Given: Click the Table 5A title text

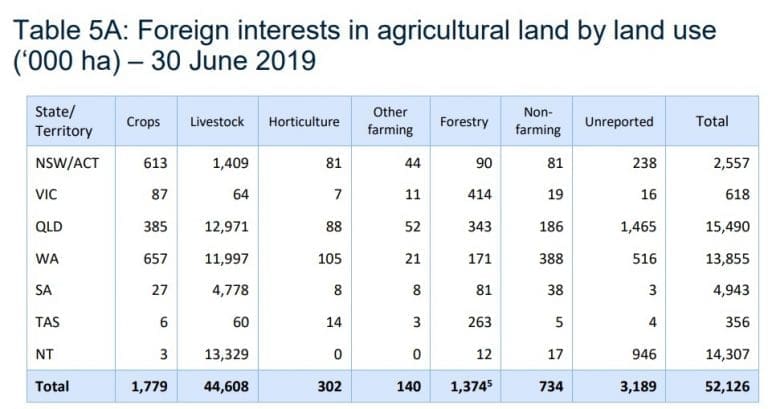Looking at the screenshot, I should pyautogui.click(x=364, y=46).
